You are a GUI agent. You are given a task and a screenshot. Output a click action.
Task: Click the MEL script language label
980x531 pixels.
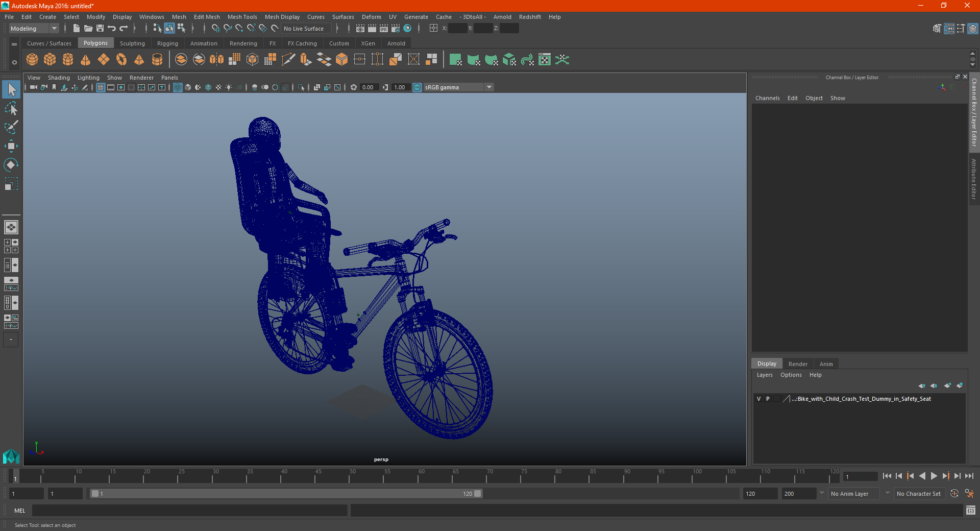click(x=19, y=511)
